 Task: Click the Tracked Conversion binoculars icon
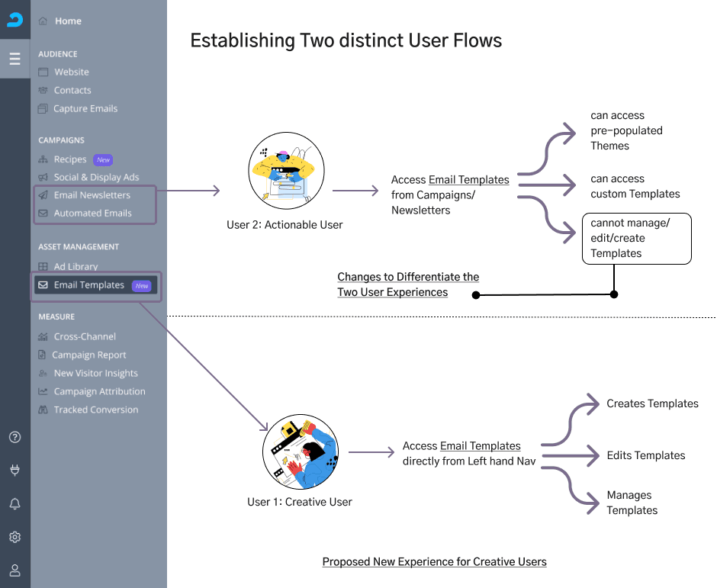click(43, 410)
